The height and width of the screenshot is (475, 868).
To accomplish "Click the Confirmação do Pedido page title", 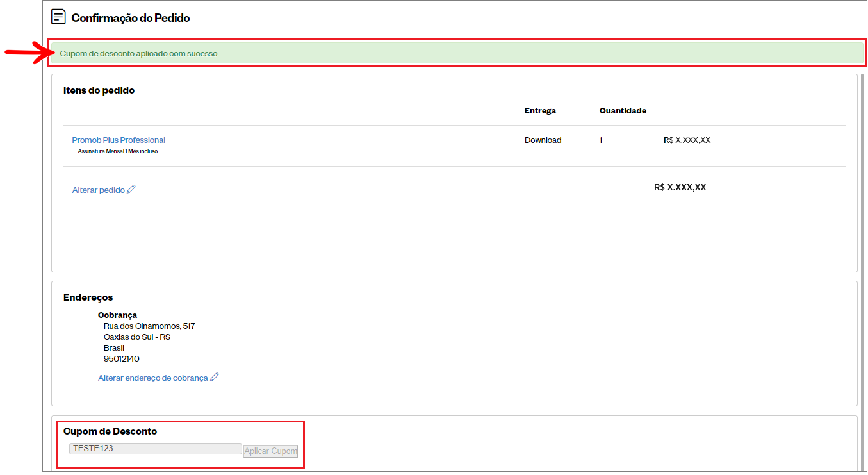I will [x=131, y=18].
